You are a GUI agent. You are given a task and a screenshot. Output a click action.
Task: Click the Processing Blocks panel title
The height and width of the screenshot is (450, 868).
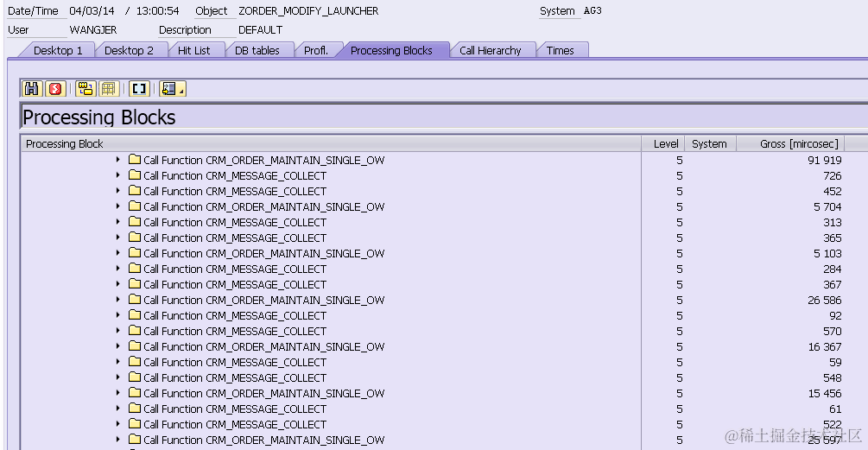tap(98, 117)
